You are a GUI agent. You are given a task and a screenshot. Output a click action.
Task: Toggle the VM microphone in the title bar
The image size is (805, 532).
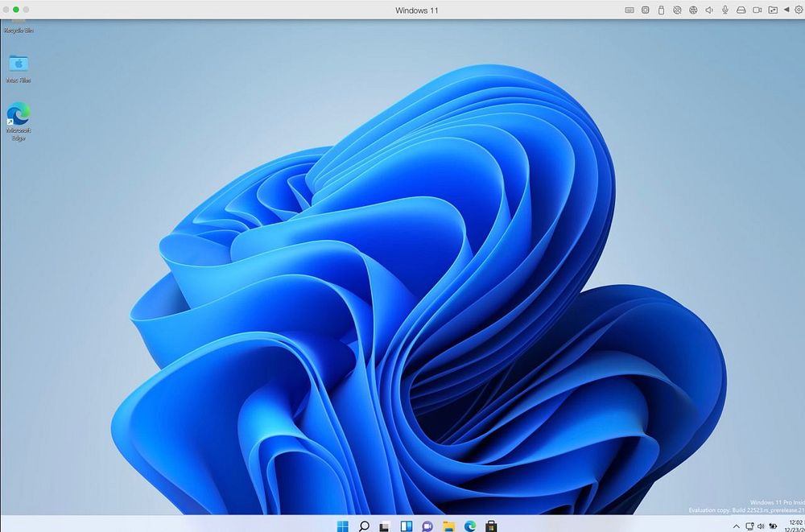coord(725,10)
